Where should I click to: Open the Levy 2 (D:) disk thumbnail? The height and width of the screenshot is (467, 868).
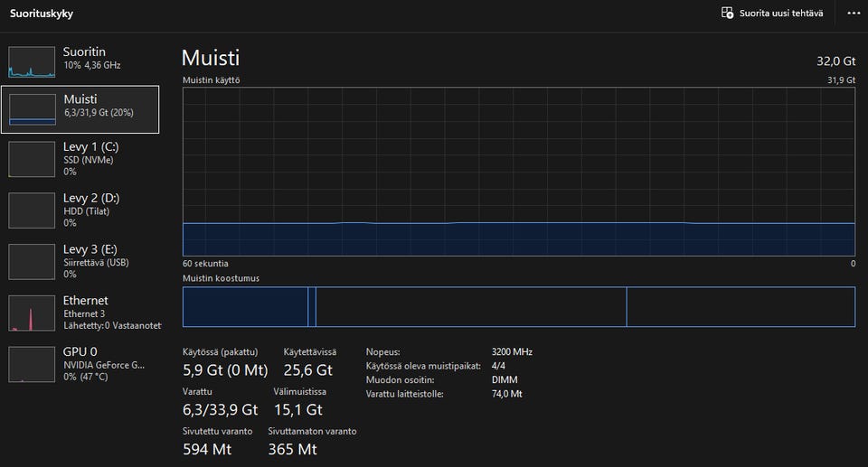pyautogui.click(x=32, y=210)
